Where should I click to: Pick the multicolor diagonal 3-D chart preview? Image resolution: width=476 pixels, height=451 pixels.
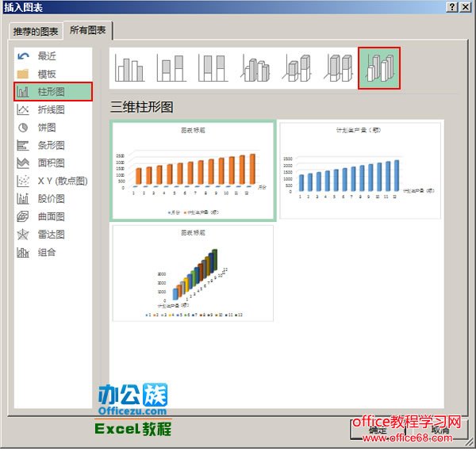click(x=193, y=273)
